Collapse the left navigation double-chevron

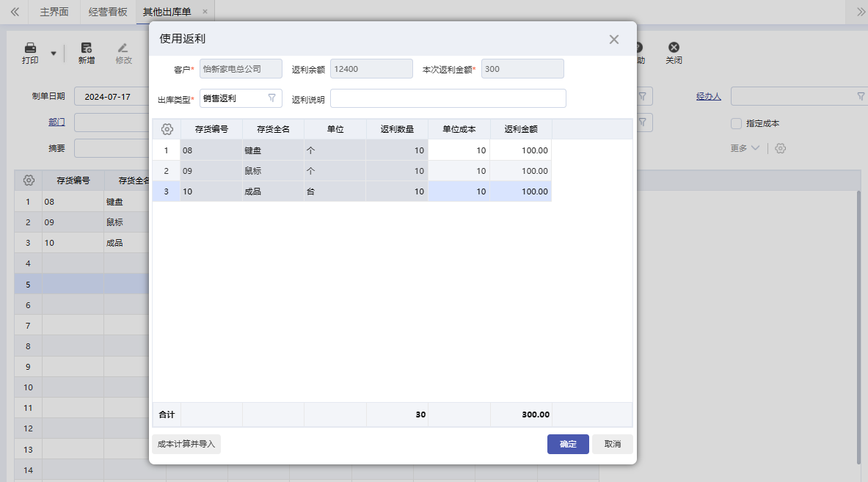tap(15, 12)
